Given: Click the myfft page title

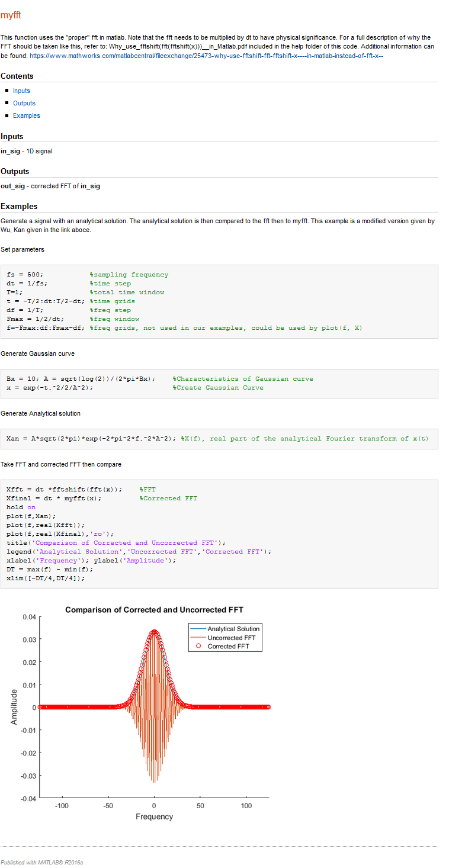Looking at the screenshot, I should pyautogui.click(x=11, y=15).
